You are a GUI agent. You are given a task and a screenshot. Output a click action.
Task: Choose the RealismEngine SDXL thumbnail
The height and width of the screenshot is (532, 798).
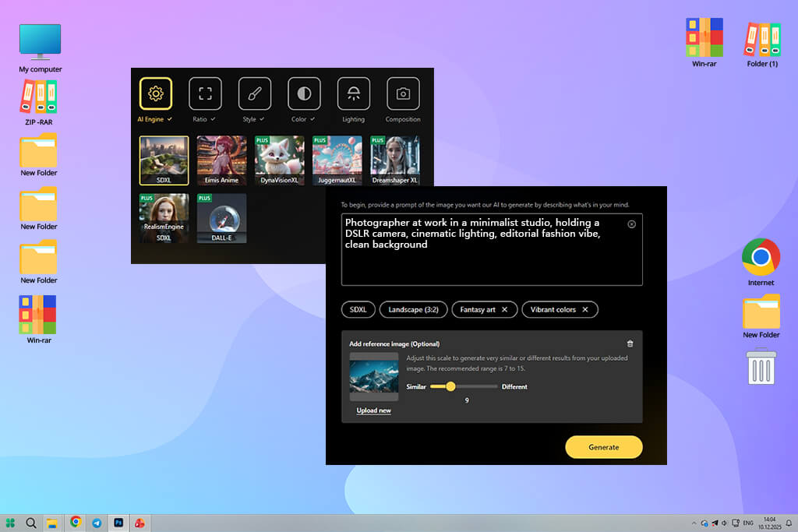pos(164,218)
